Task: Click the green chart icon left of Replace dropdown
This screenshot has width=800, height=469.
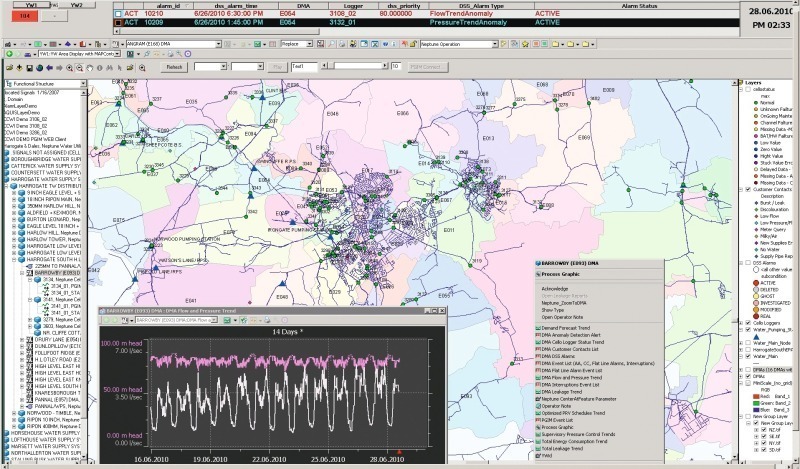Action: [x=258, y=44]
